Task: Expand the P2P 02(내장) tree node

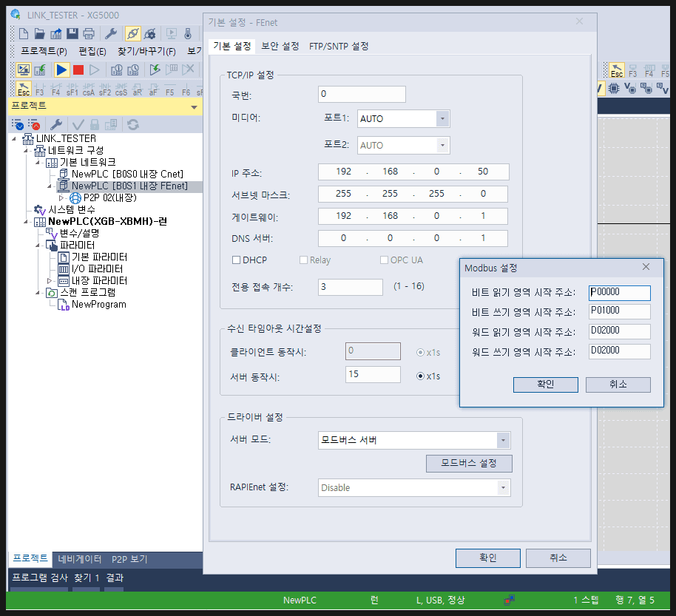Action: [x=61, y=198]
